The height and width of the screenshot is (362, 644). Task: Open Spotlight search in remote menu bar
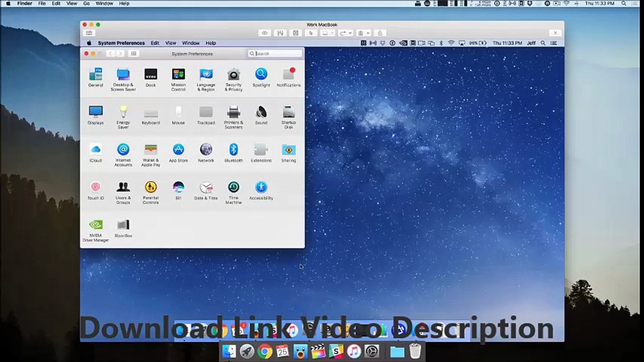point(542,43)
